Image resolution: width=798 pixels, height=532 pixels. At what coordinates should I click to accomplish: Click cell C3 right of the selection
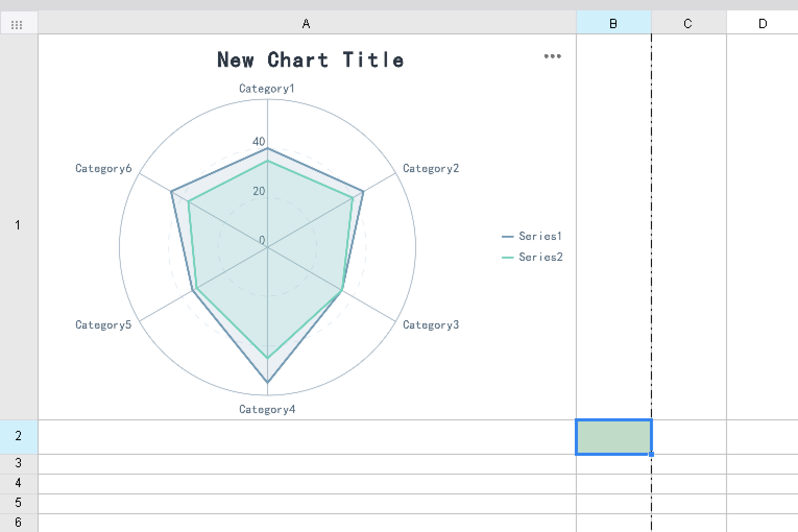click(x=688, y=463)
